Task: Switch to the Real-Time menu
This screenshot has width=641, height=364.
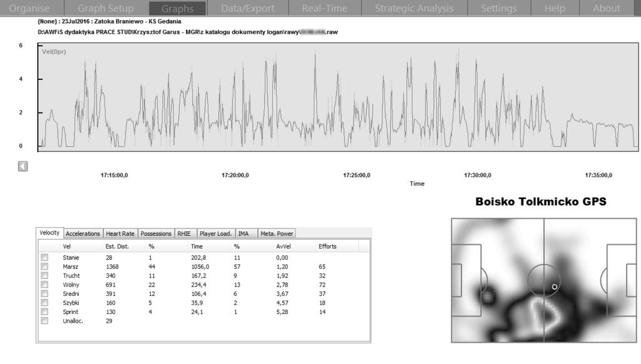Action: (x=325, y=8)
